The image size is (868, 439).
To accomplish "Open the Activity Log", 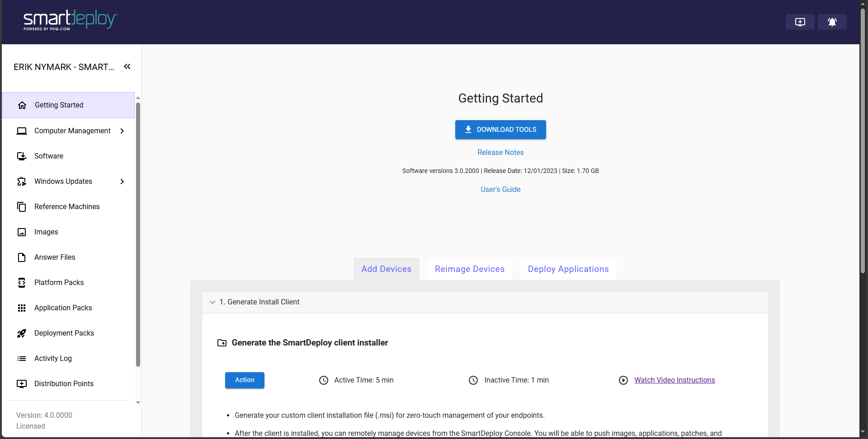I will [53, 358].
